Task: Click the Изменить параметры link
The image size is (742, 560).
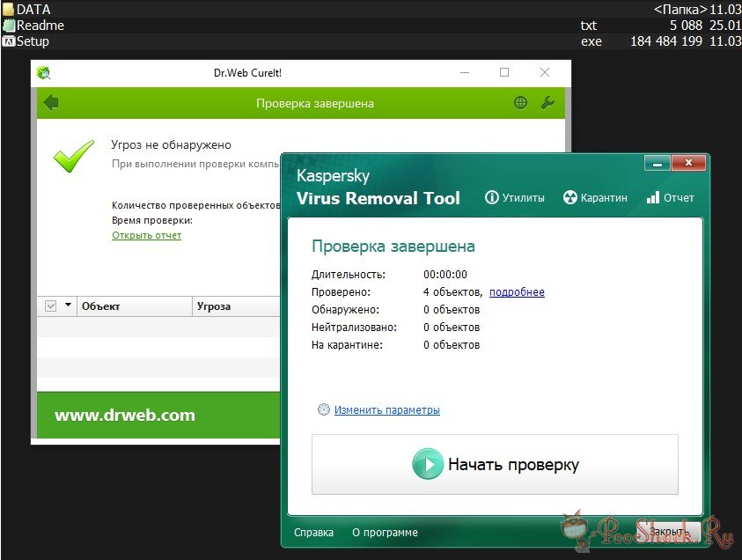Action: 386,410
